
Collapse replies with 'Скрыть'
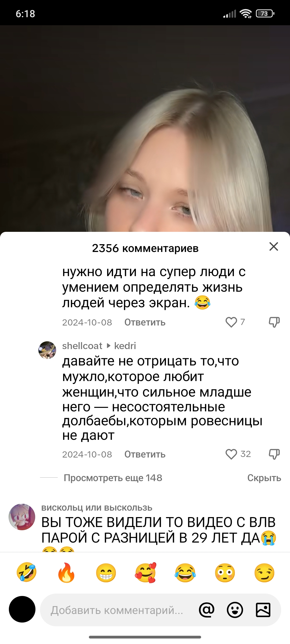264,478
